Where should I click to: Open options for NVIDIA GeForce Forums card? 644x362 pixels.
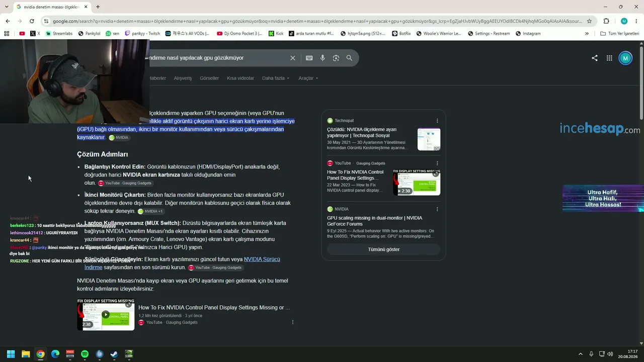437,209
